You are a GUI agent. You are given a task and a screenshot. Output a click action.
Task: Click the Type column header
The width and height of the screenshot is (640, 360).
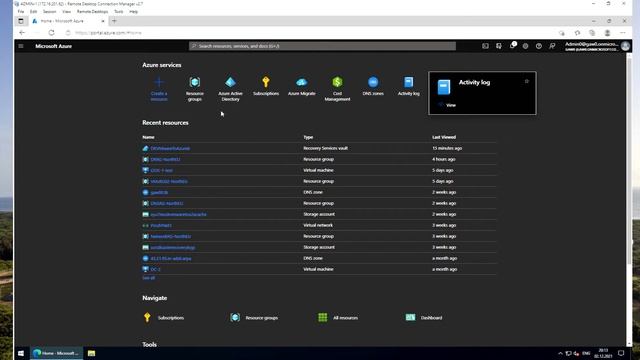point(308,137)
